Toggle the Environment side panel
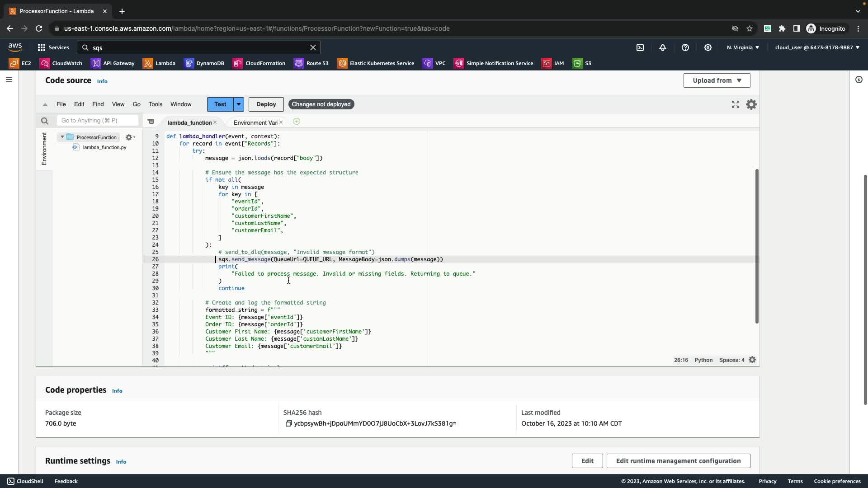Viewport: 868px width, 488px height. (x=44, y=149)
